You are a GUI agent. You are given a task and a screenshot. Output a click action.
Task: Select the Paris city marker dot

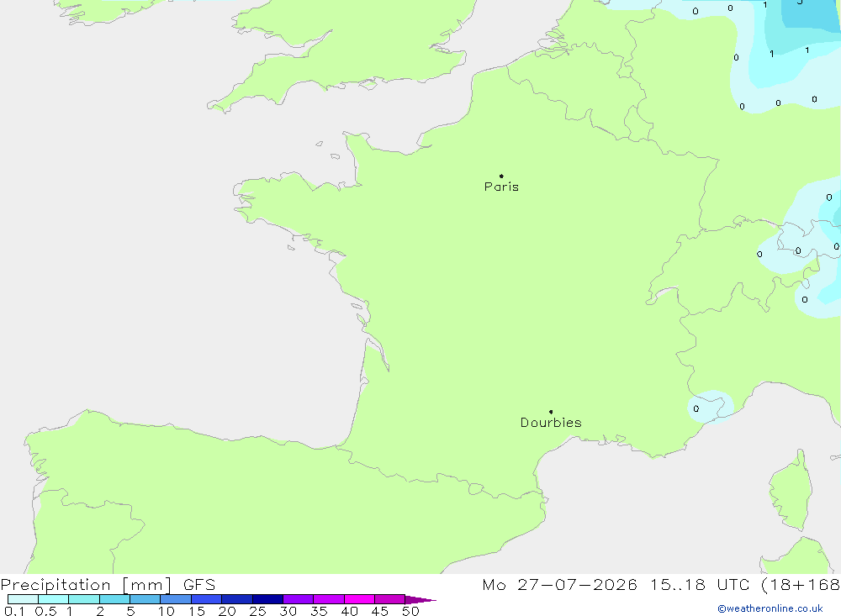501,176
